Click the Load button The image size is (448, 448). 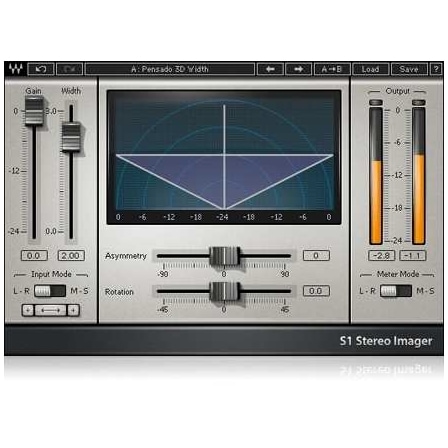tap(370, 69)
